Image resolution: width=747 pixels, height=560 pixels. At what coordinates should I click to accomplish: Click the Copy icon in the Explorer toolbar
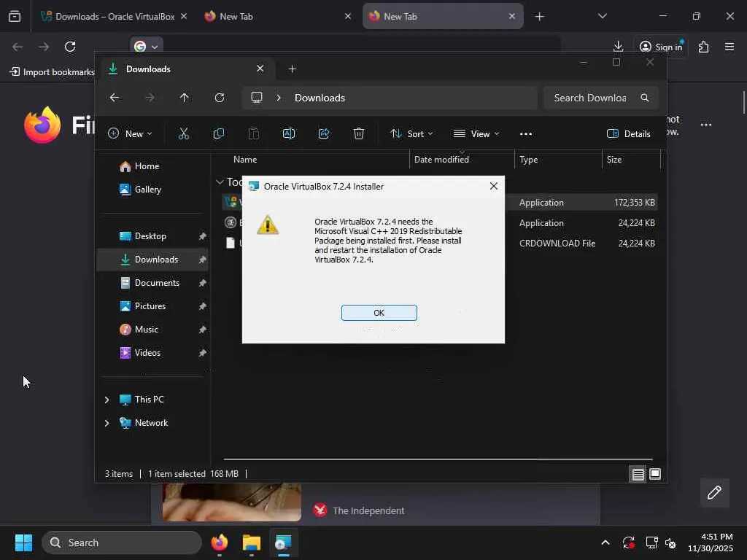219,134
